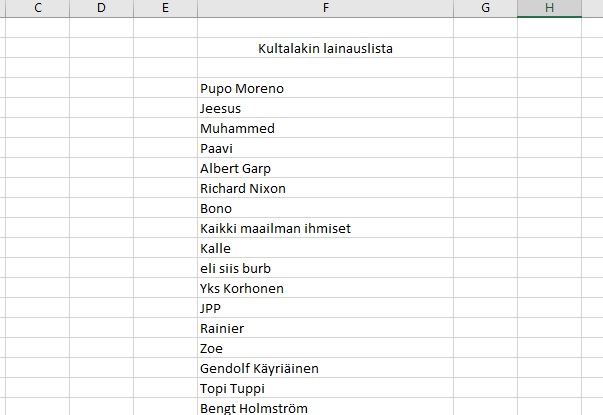Select the eli siis burb cell
This screenshot has width=603, height=415.
(x=325, y=268)
